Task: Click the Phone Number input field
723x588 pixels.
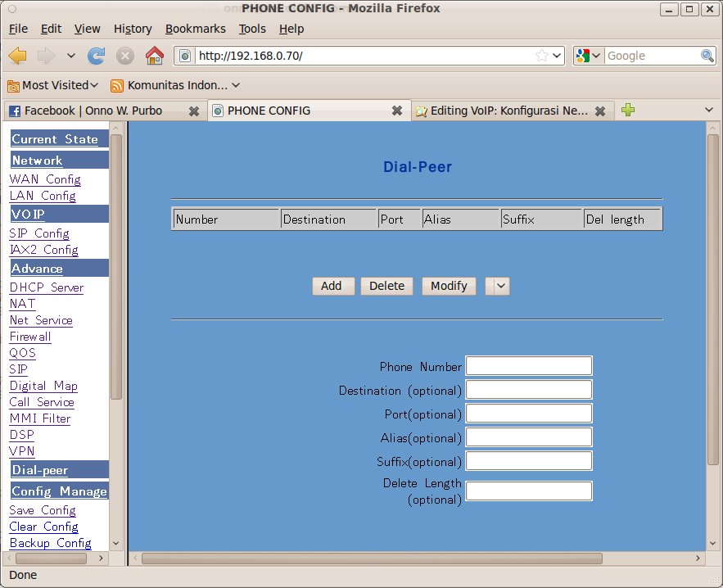Action: [528, 366]
